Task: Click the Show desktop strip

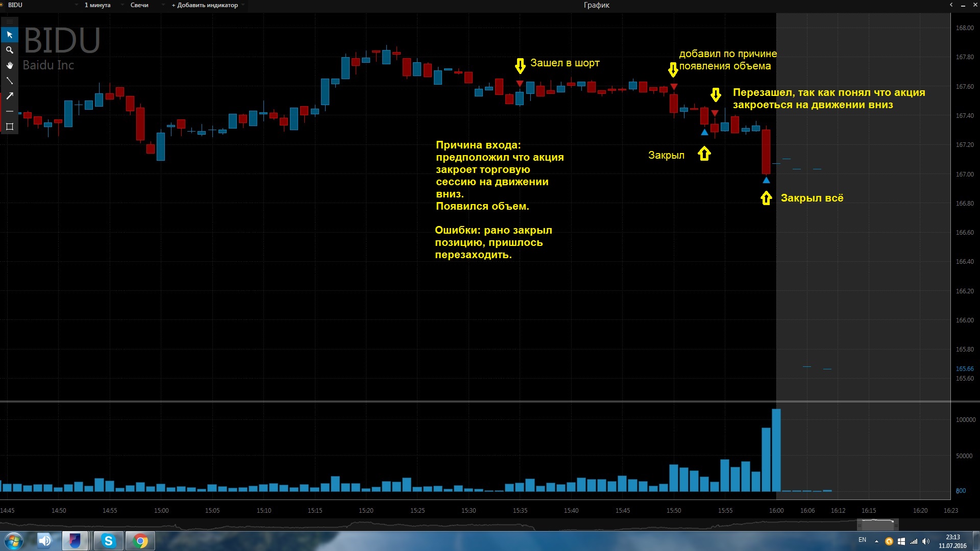Action: (x=976, y=541)
